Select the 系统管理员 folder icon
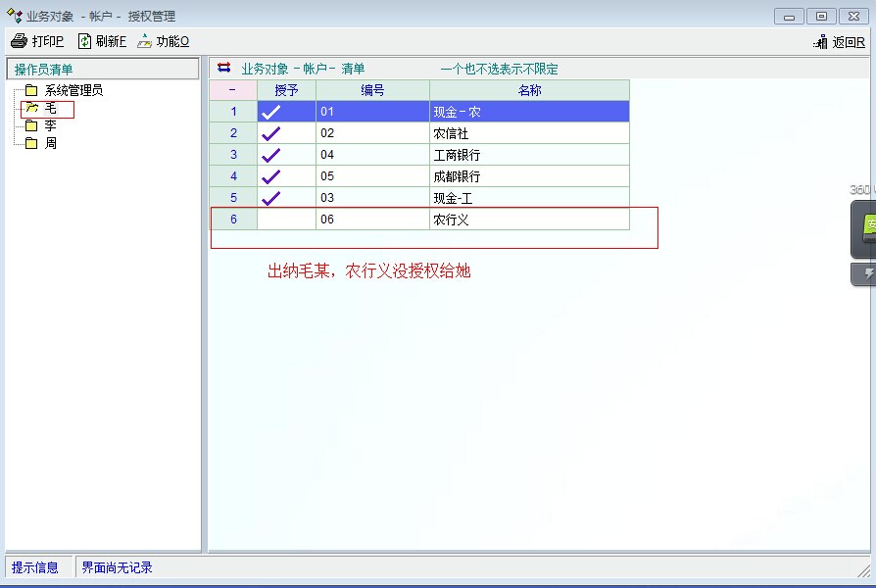 tap(31, 90)
